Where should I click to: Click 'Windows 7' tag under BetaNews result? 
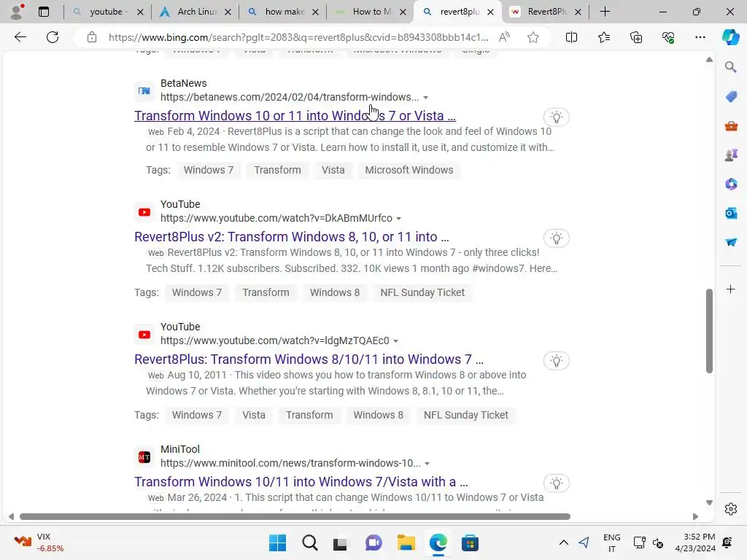coord(209,170)
